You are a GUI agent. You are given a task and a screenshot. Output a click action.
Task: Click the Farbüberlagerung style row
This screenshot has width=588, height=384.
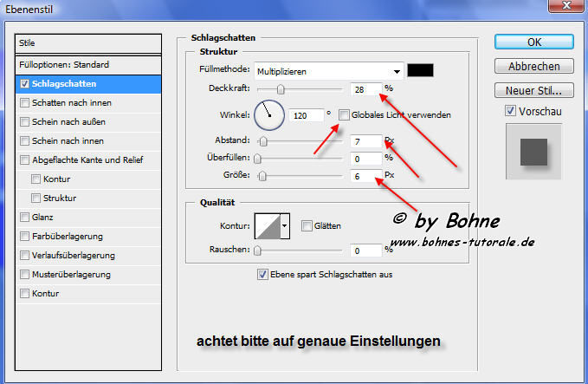pos(88,236)
